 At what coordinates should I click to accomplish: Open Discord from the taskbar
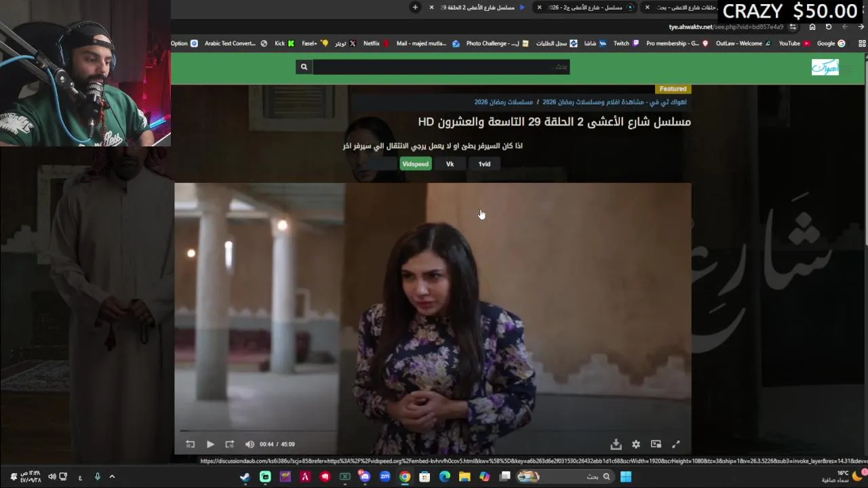click(x=365, y=477)
